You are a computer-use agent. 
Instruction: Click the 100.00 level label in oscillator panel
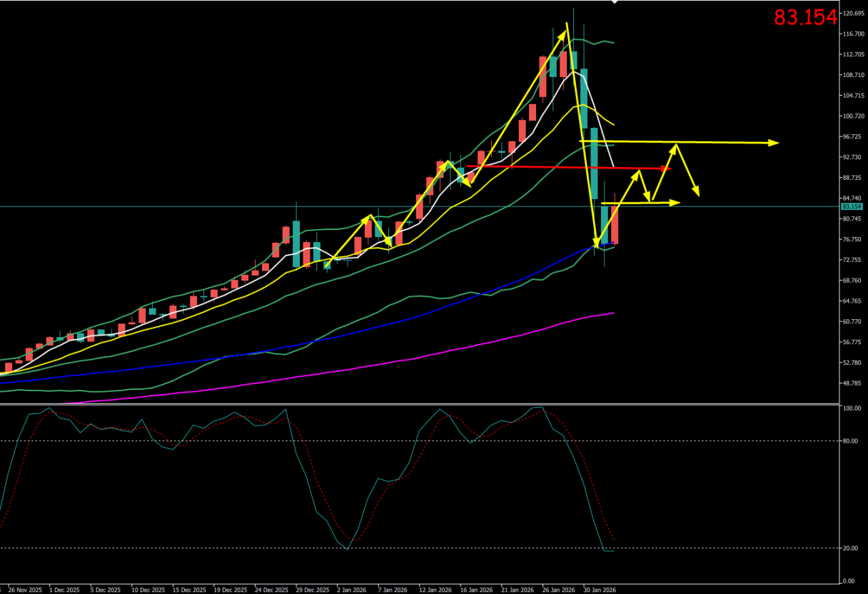(852, 408)
